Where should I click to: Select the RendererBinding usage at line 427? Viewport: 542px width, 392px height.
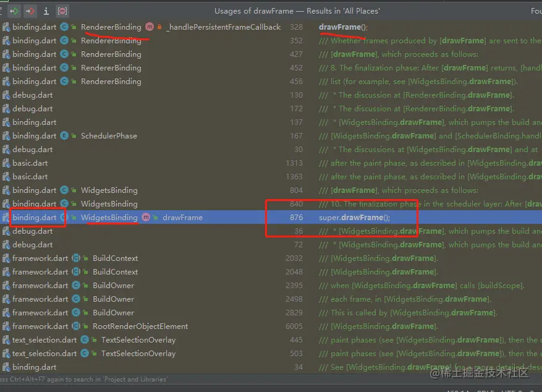point(271,54)
